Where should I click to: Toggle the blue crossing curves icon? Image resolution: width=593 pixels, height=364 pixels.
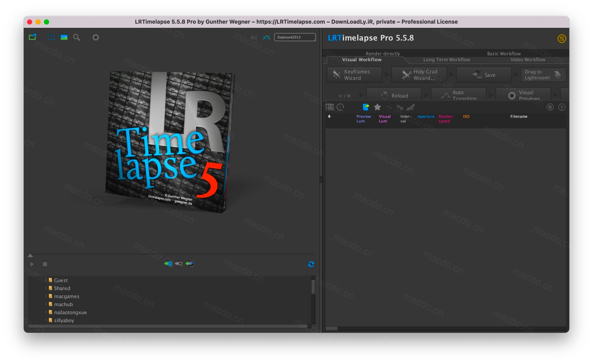point(266,37)
